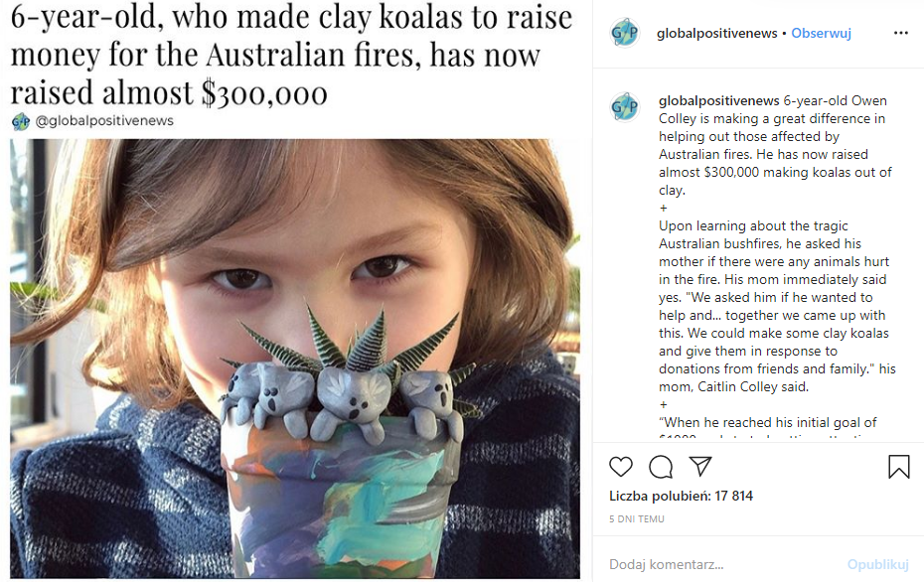Open comments via the speech bubble icon
The image size is (924, 582).
(x=661, y=467)
